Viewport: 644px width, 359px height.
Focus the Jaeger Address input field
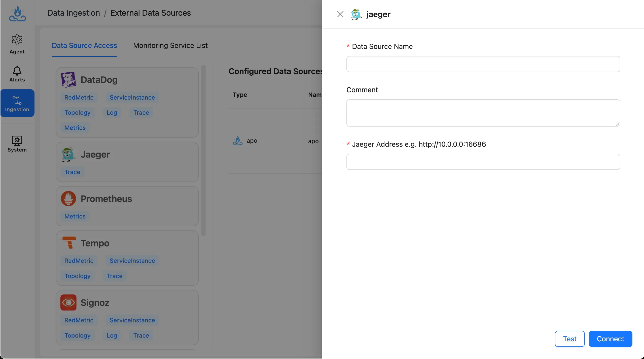coord(483,162)
